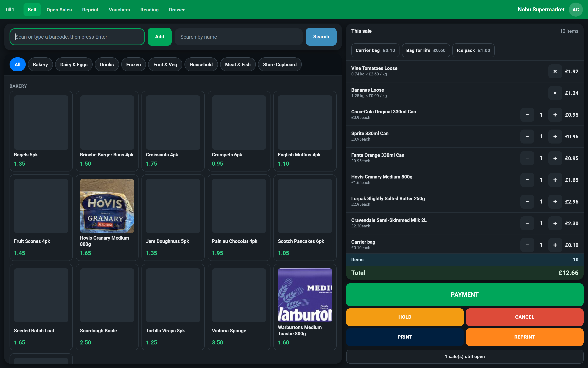
Task: Click the Search by name field
Action: 239,37
